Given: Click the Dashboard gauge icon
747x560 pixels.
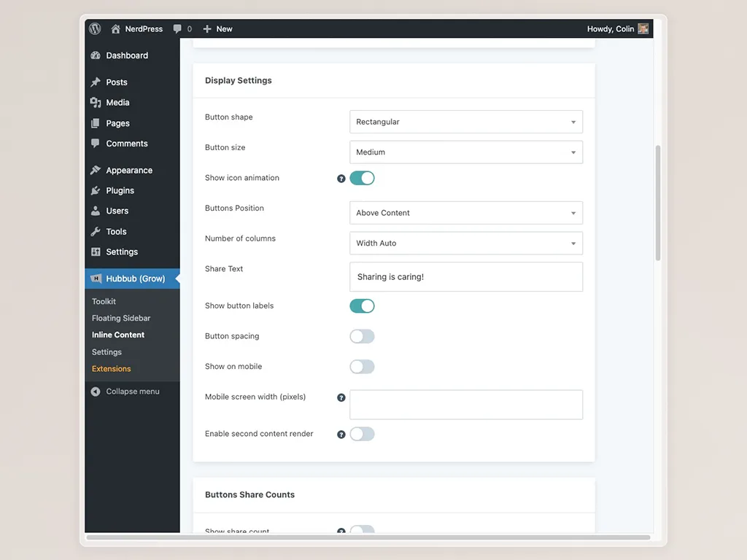Looking at the screenshot, I should [x=96, y=55].
